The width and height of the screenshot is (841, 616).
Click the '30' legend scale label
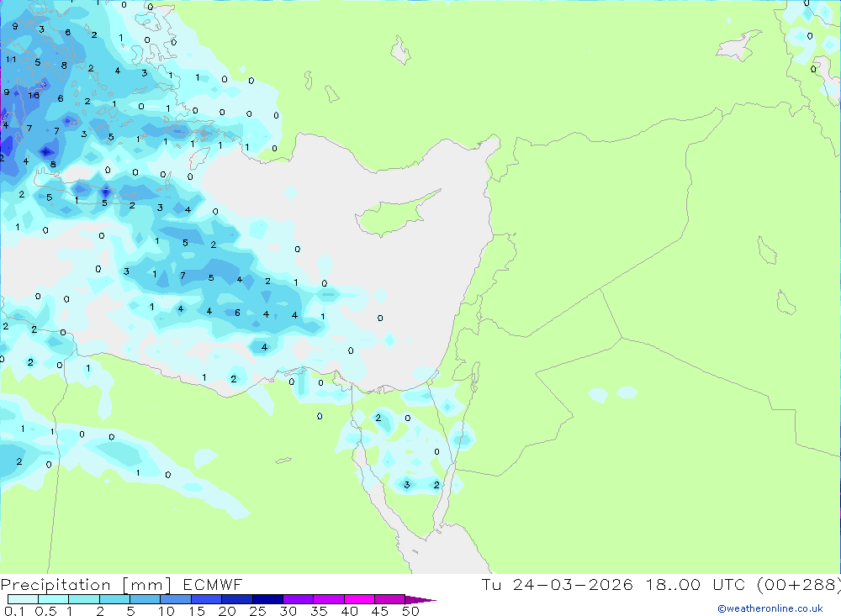tap(288, 611)
